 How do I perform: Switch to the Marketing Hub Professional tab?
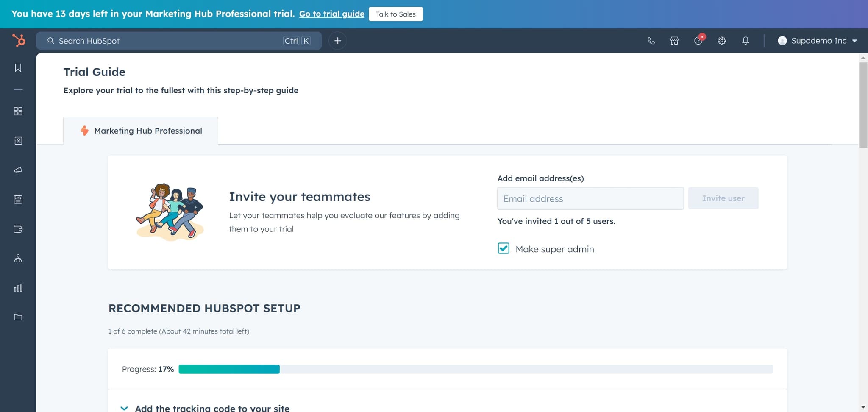coord(141,131)
